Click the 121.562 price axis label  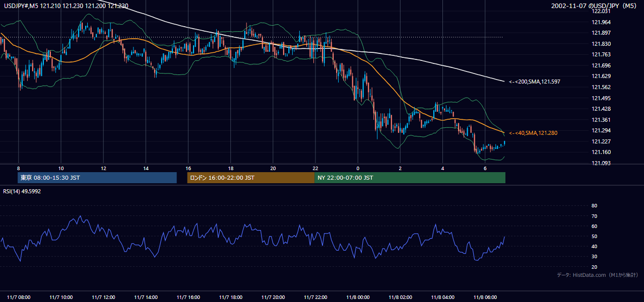[x=602, y=87]
